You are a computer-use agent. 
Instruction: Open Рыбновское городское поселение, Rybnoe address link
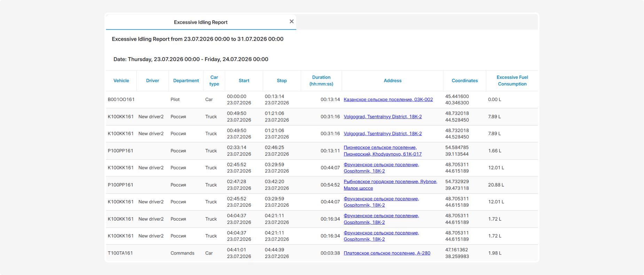tap(390, 185)
